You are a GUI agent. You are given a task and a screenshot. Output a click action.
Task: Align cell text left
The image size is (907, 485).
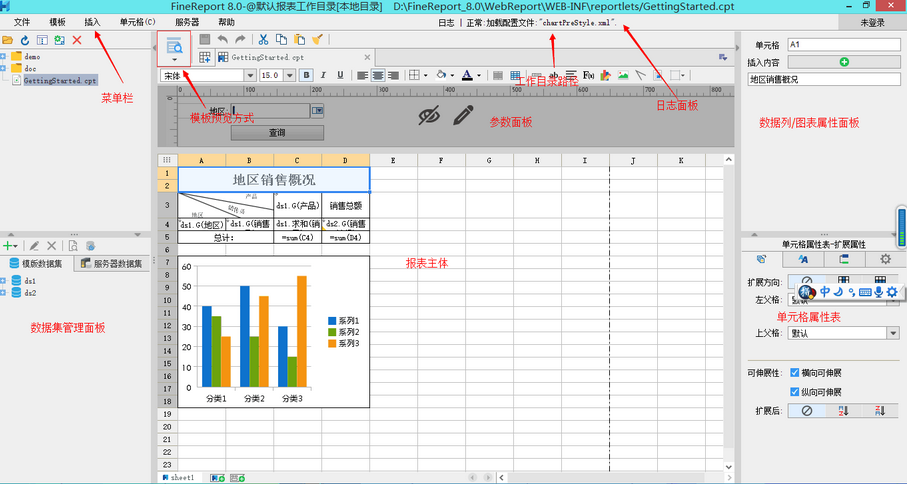[363, 75]
